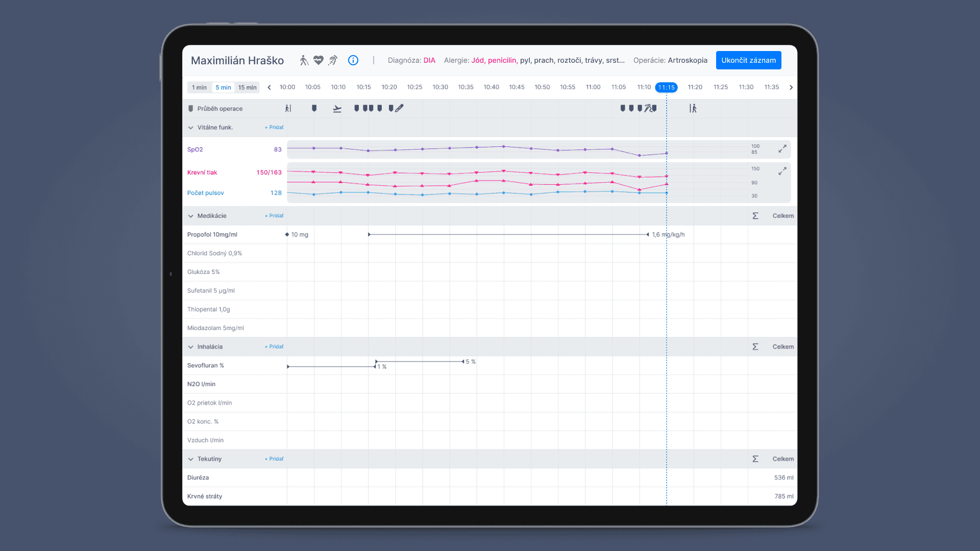Collapse the Medikácie section

[x=191, y=216]
